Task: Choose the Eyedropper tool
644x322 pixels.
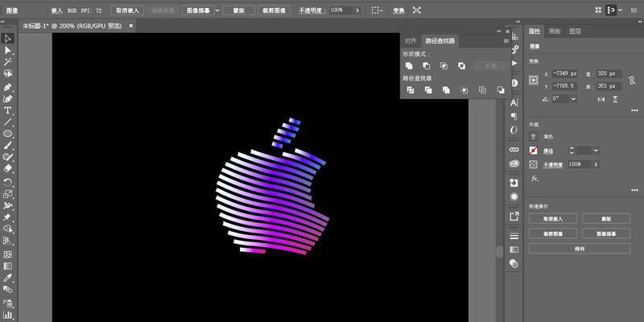Action: click(x=7, y=278)
